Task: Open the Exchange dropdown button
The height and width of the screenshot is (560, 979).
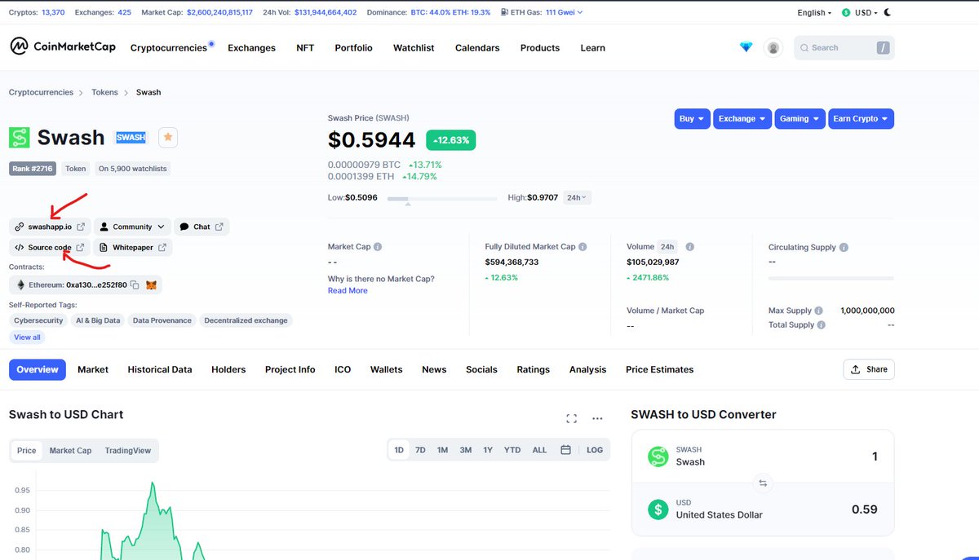Action: pos(742,119)
